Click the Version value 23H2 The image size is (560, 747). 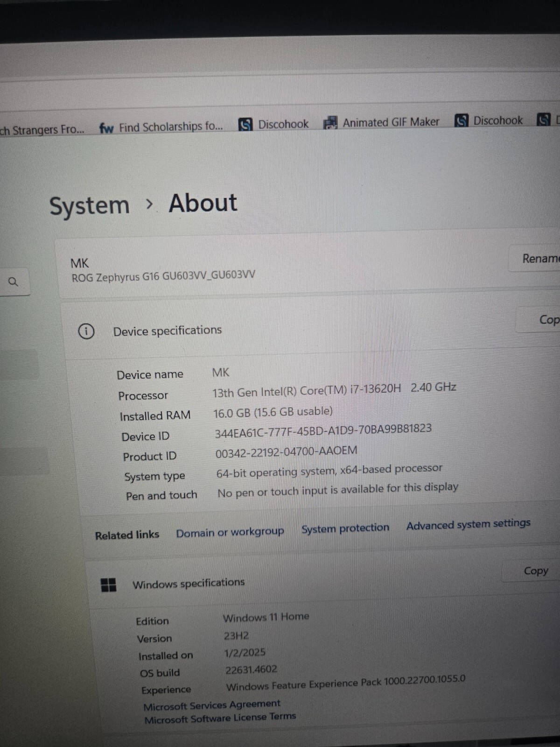tap(236, 636)
